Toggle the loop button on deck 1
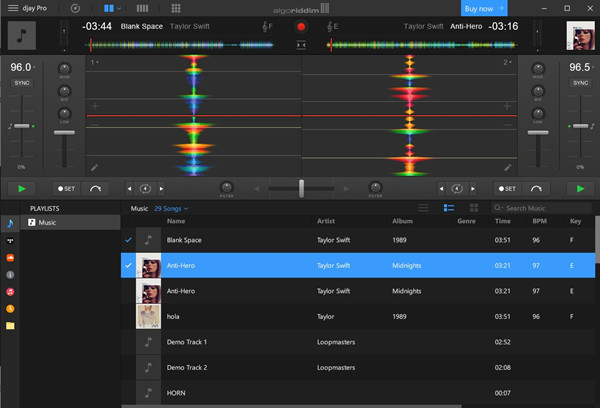This screenshot has height=408, width=600. (x=145, y=189)
